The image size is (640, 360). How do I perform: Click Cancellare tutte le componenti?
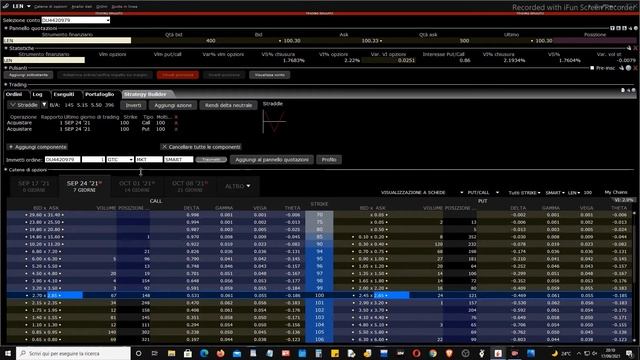click(x=201, y=147)
